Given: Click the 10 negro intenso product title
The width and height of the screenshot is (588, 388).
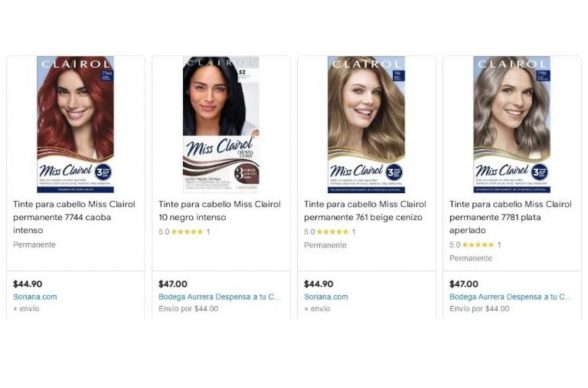Looking at the screenshot, I should tap(219, 211).
